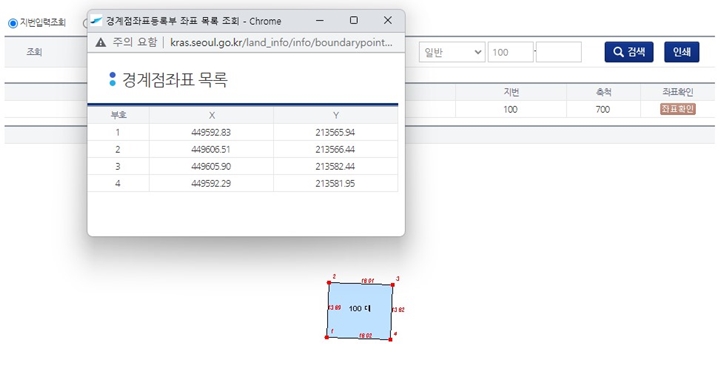The height and width of the screenshot is (368, 720).
Task: Click boundary point 3 on the parcel map
Action: click(393, 285)
